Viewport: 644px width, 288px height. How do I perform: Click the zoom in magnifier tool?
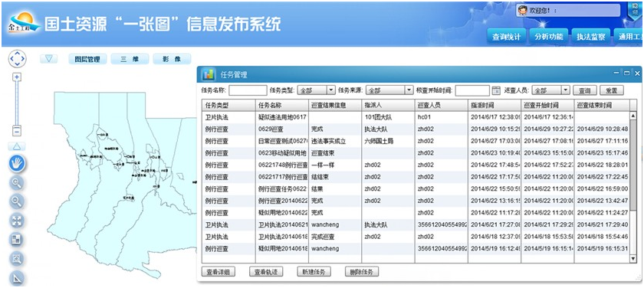coord(17,182)
